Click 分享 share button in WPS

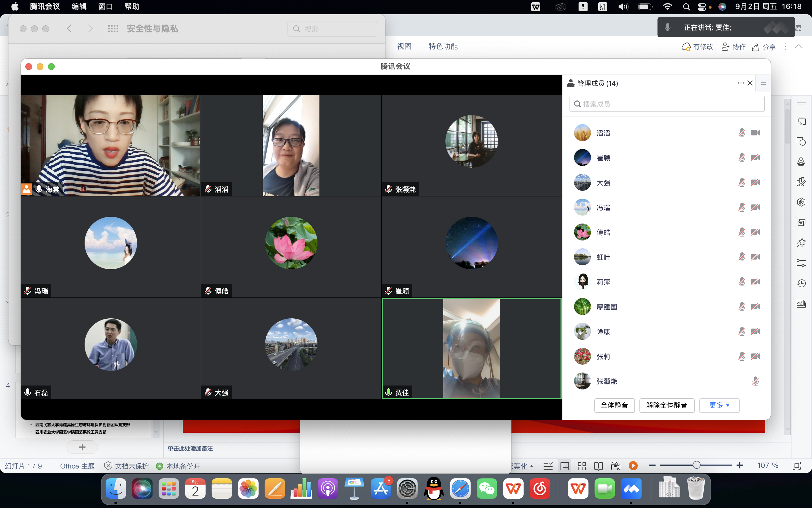point(764,47)
